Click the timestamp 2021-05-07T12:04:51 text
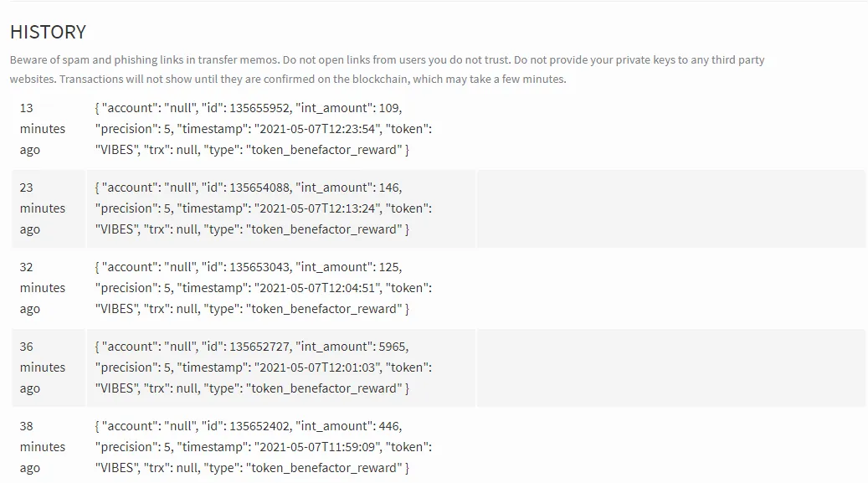 tap(318, 288)
